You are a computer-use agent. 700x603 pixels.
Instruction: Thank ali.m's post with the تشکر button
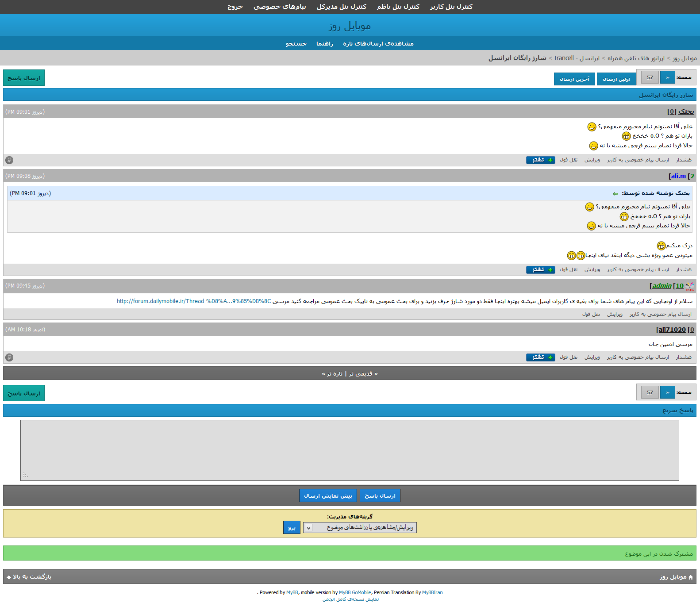click(540, 270)
